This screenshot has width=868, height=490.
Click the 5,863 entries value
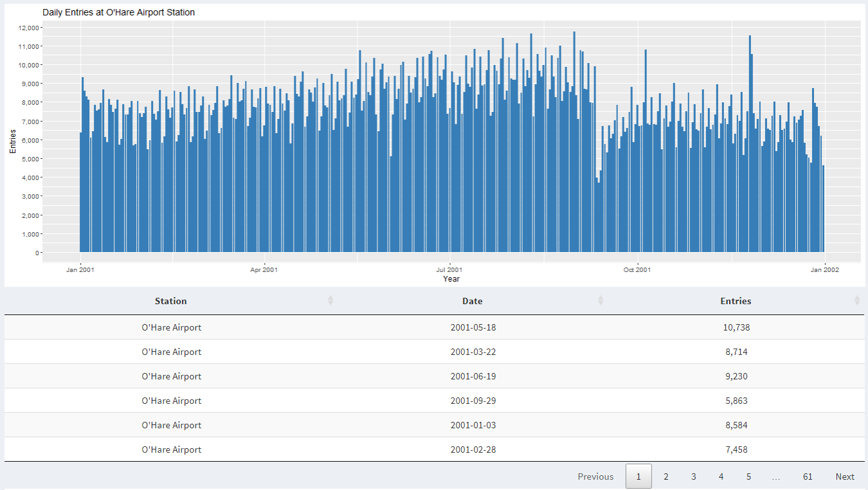[736, 401]
